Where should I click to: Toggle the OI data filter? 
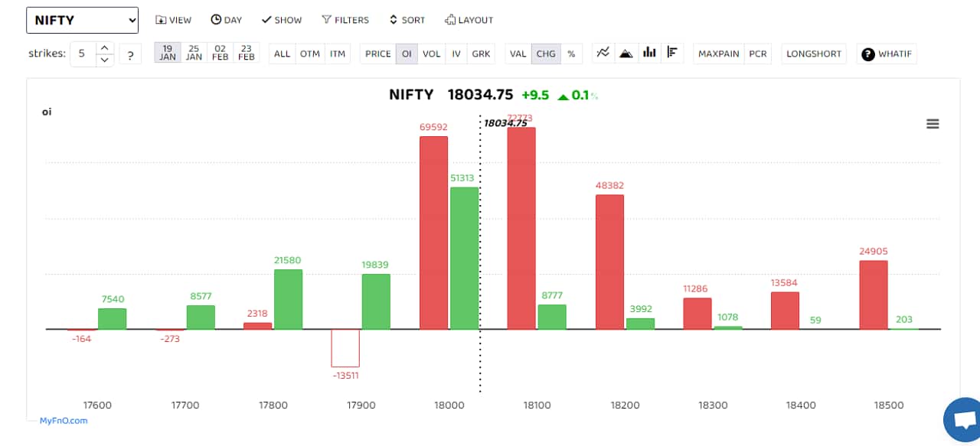[406, 54]
